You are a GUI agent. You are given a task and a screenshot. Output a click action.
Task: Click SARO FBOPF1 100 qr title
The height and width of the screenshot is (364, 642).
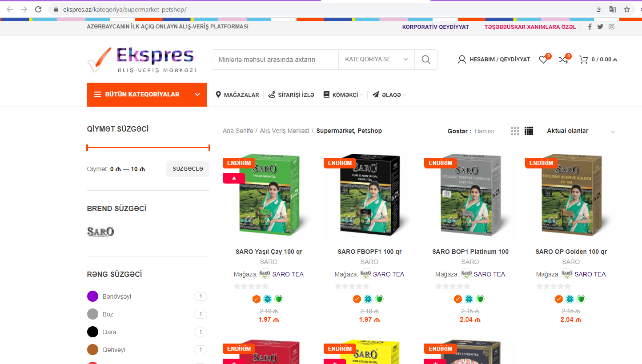coord(369,252)
